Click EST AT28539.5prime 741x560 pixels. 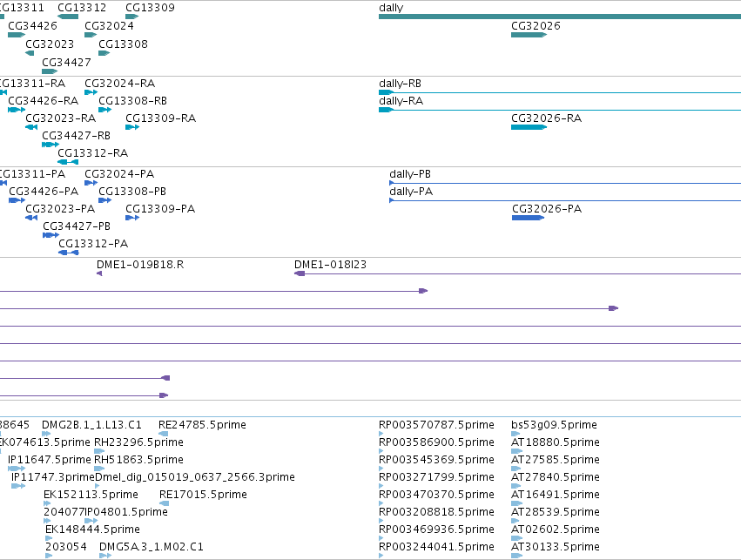pyautogui.click(x=515, y=521)
